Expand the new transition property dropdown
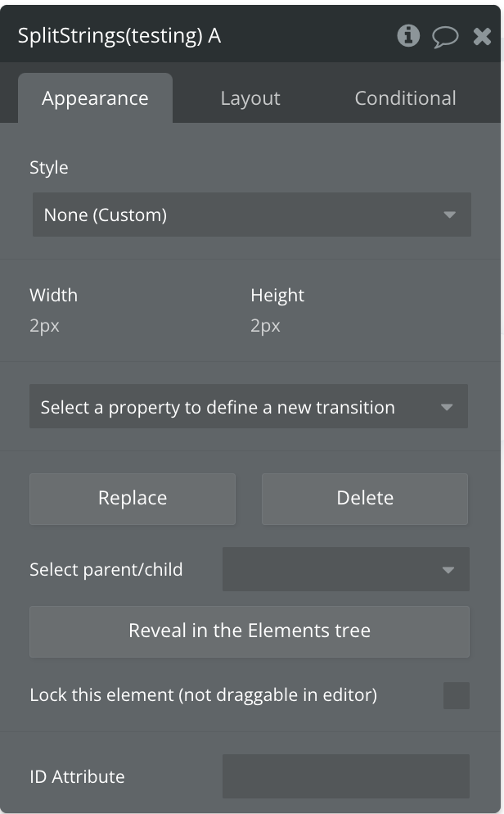This screenshot has height=814, width=504. pyautogui.click(x=237, y=407)
